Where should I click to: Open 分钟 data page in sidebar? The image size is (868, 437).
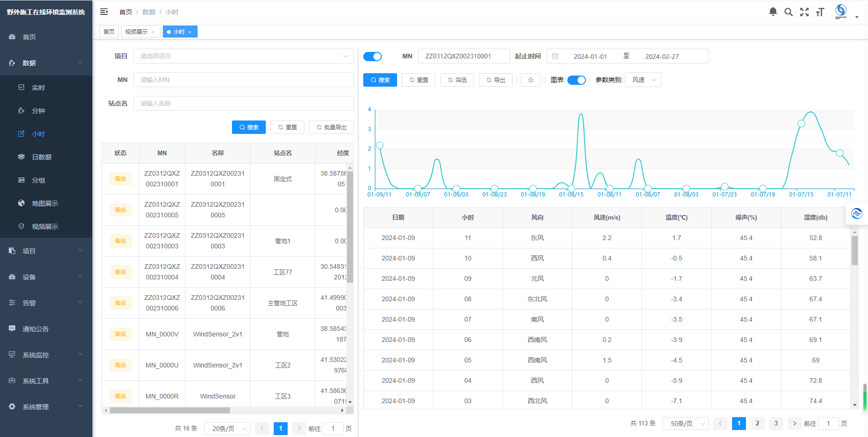pos(46,111)
